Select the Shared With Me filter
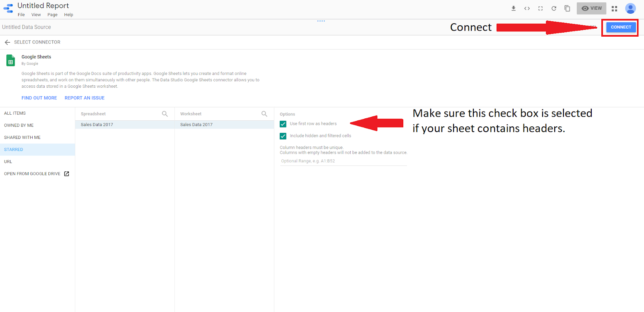This screenshot has height=312, width=644. (37, 138)
